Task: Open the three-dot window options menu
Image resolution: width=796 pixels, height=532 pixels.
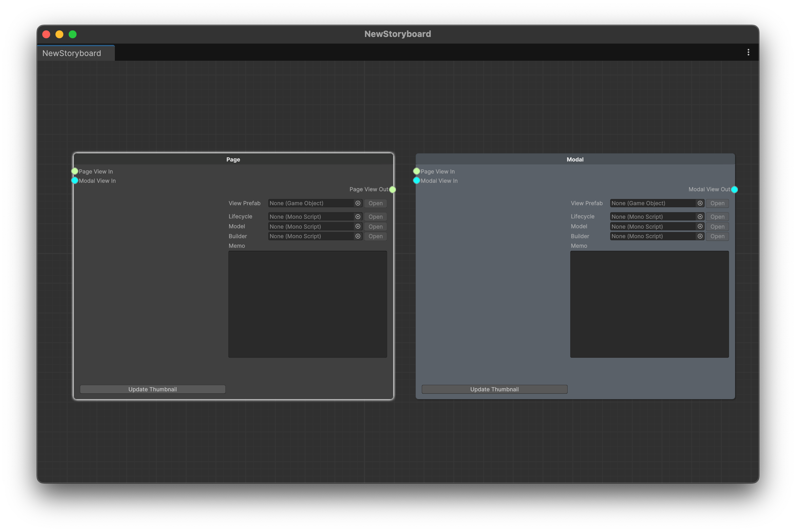Action: 748,52
